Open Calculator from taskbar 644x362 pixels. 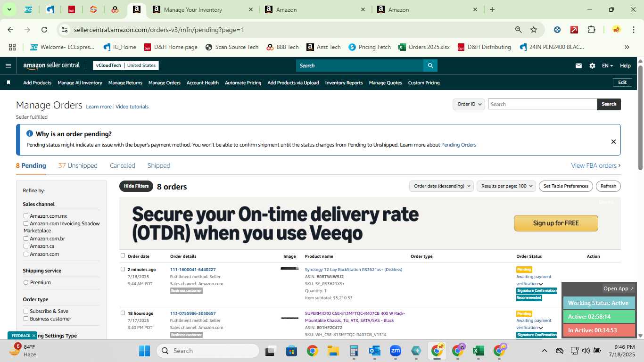354,351
